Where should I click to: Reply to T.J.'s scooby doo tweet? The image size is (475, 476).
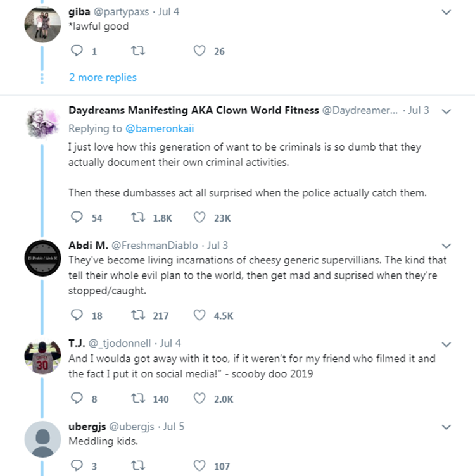pos(77,398)
